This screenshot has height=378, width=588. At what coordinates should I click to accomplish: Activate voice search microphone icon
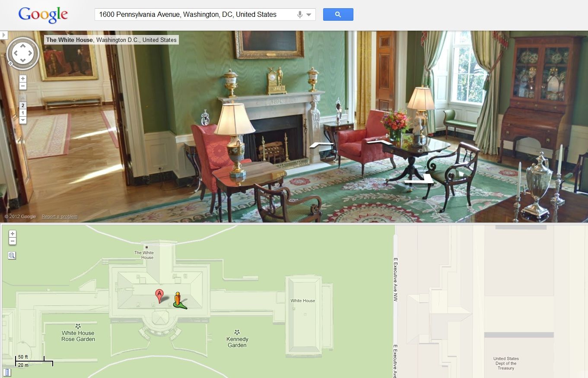click(300, 14)
